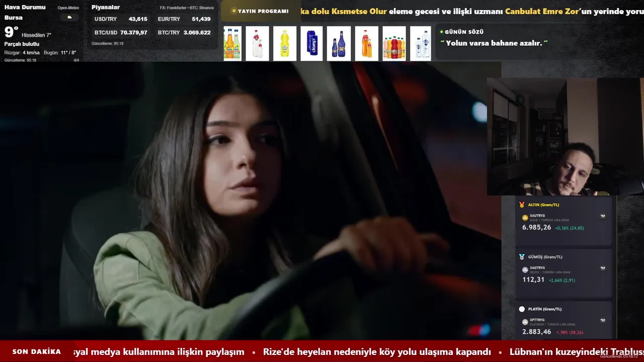Click the round platinum symbol icon next to XPTTRYG
This screenshot has width=644, height=362.
pyautogui.click(x=525, y=322)
